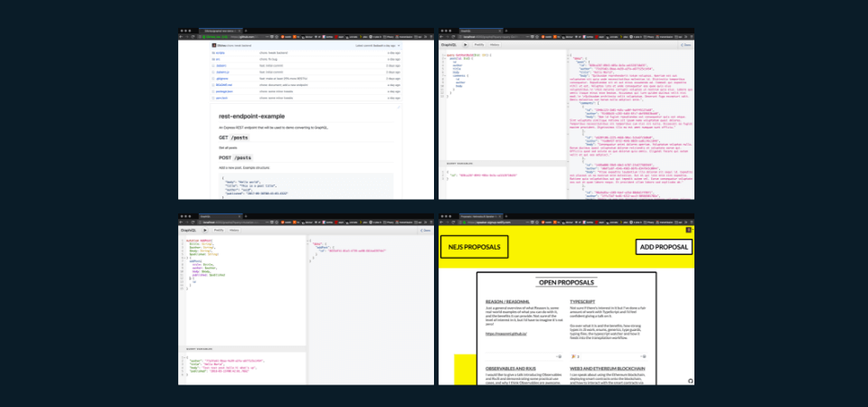
Task: Expand the latest commit details chevron
Action: pos(399,45)
